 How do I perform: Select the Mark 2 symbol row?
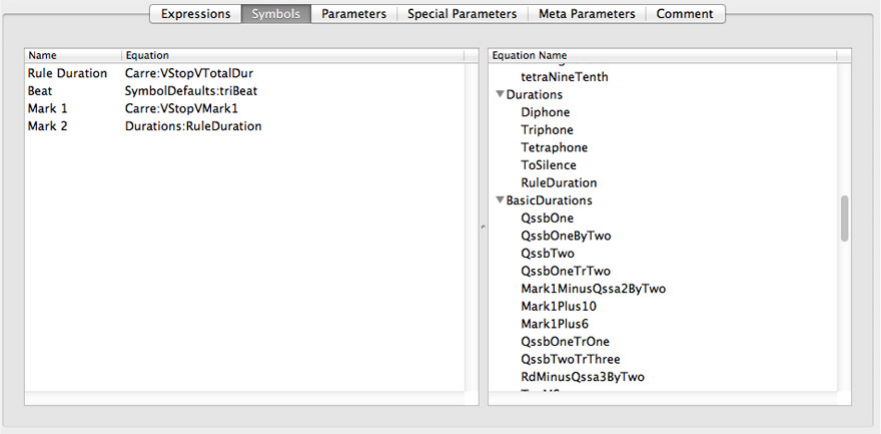48,126
